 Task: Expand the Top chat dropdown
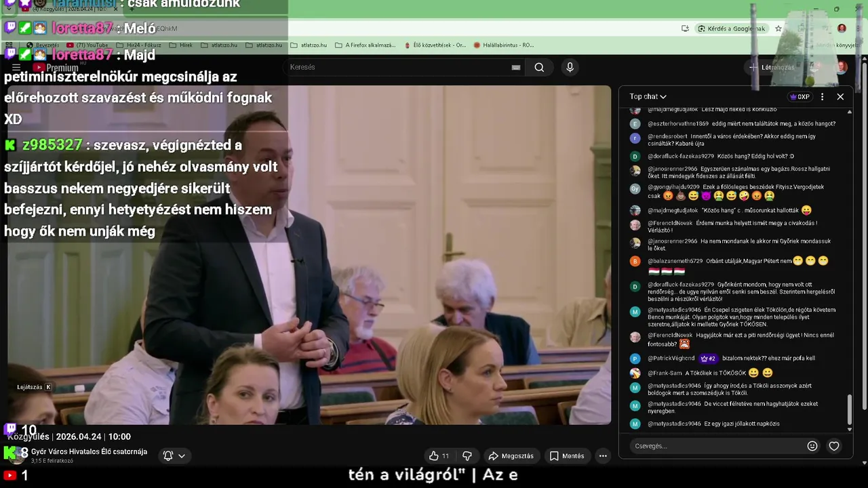tap(648, 97)
